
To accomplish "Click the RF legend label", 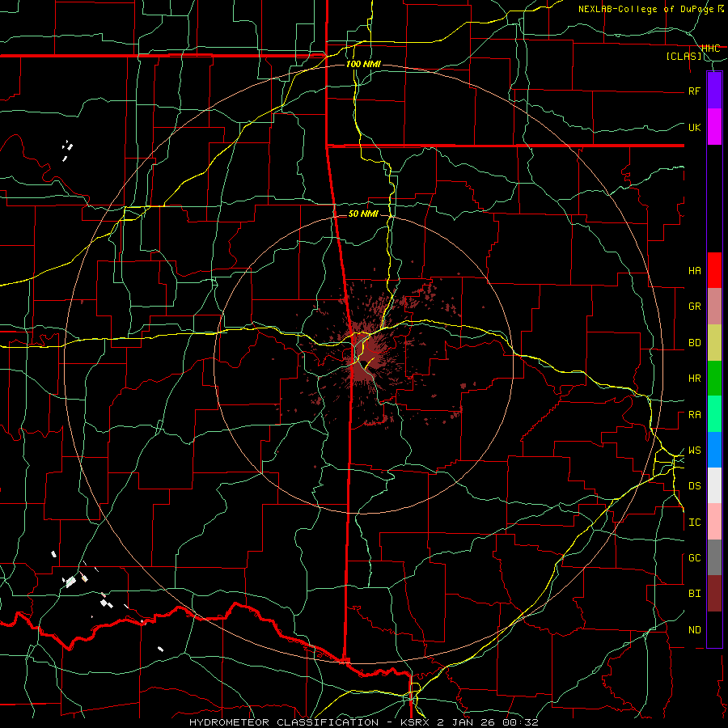I will (694, 91).
